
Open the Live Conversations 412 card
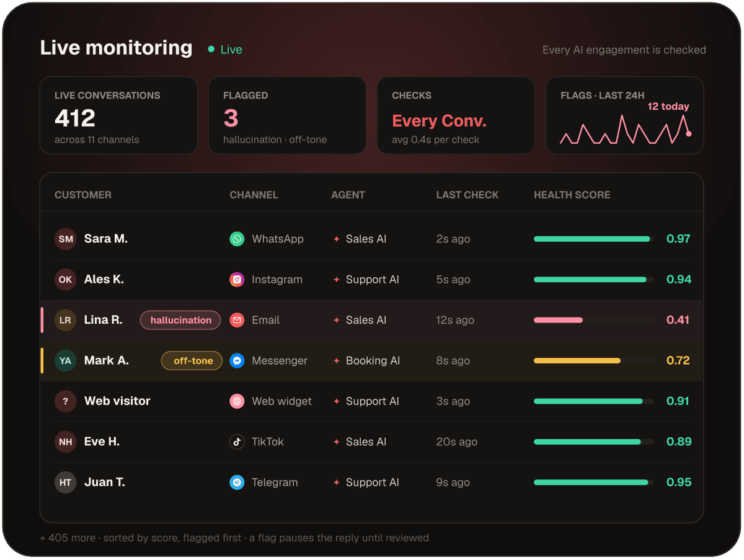(x=118, y=115)
